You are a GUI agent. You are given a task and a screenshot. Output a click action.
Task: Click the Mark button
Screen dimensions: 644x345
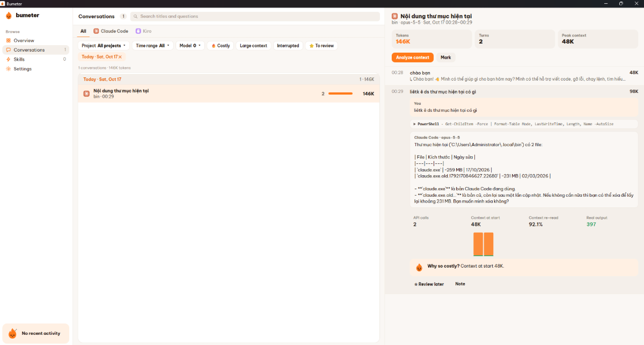pos(445,57)
